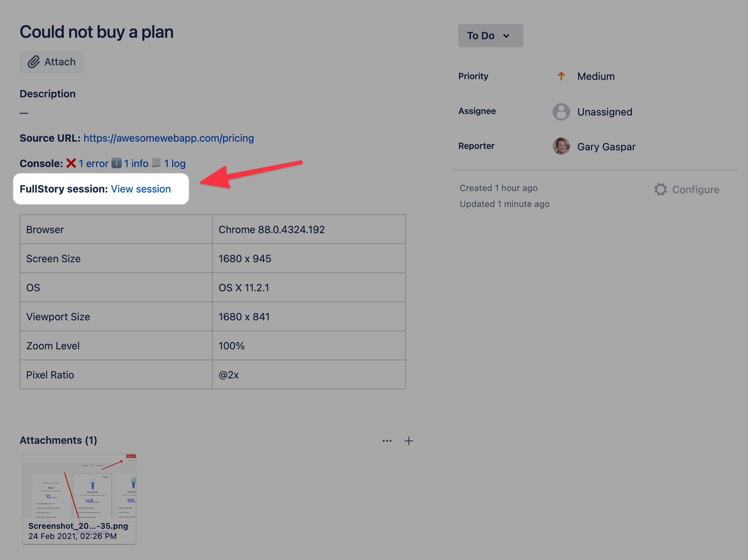Click the Configure gear icon

(x=660, y=190)
